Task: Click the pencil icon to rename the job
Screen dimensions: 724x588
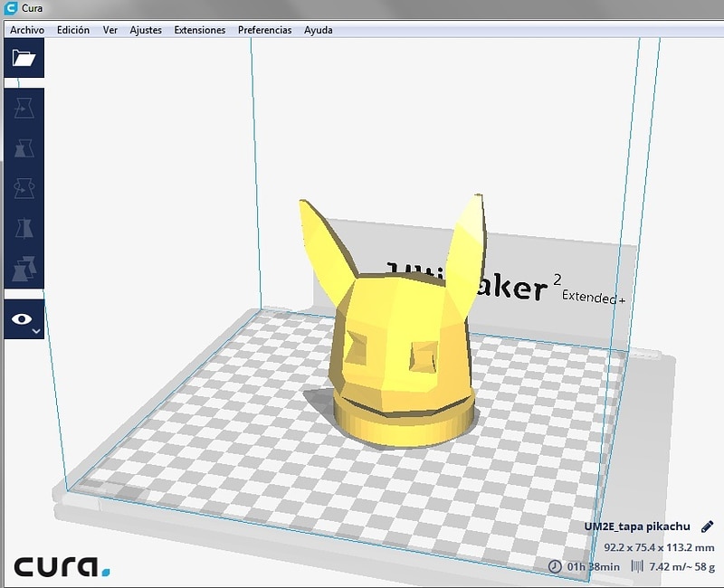Action: (707, 526)
